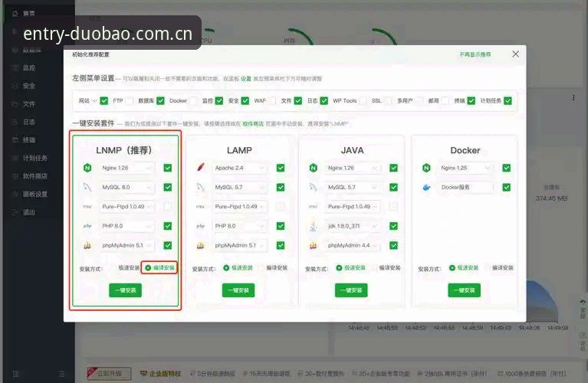Open phpMyAdmin 4.4 dropdown in JAVA card
The width and height of the screenshot is (588, 383).
click(353, 245)
